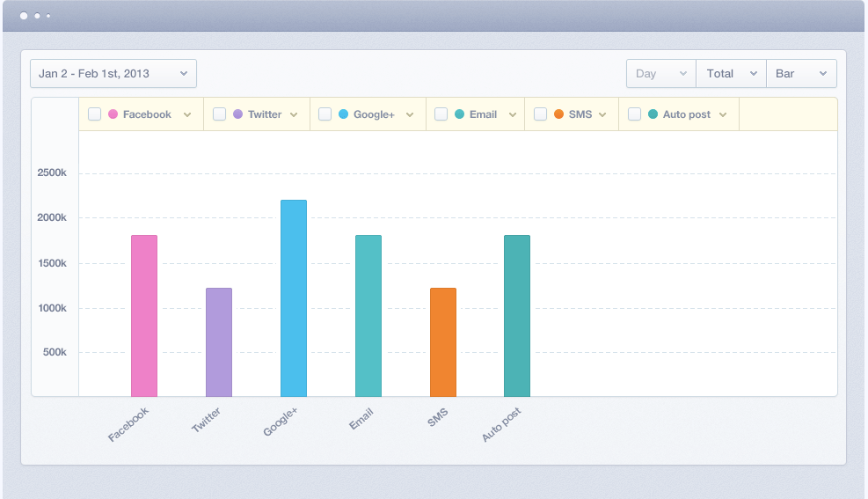Check the Auto post checkbox
This screenshot has height=499, width=868.
pyautogui.click(x=634, y=114)
